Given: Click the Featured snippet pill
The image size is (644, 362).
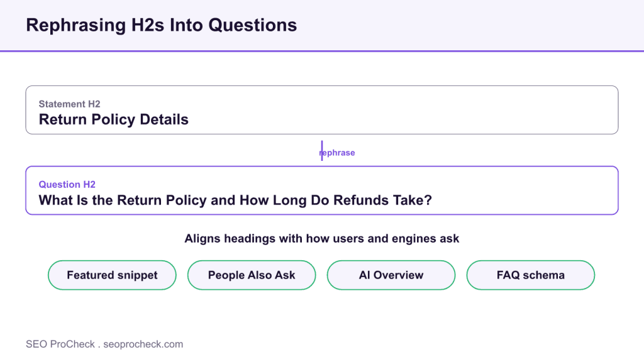Looking at the screenshot, I should pos(112,275).
